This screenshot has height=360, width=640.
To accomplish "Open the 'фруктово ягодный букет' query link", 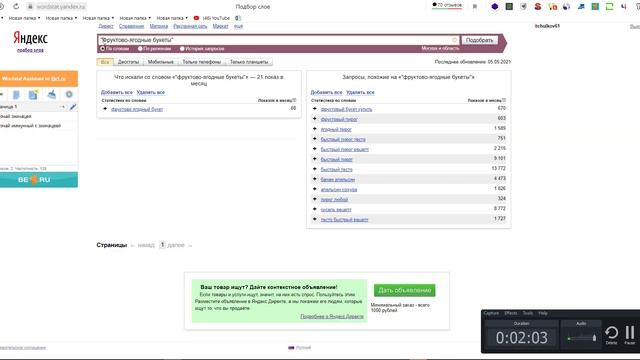I will 137,109.
